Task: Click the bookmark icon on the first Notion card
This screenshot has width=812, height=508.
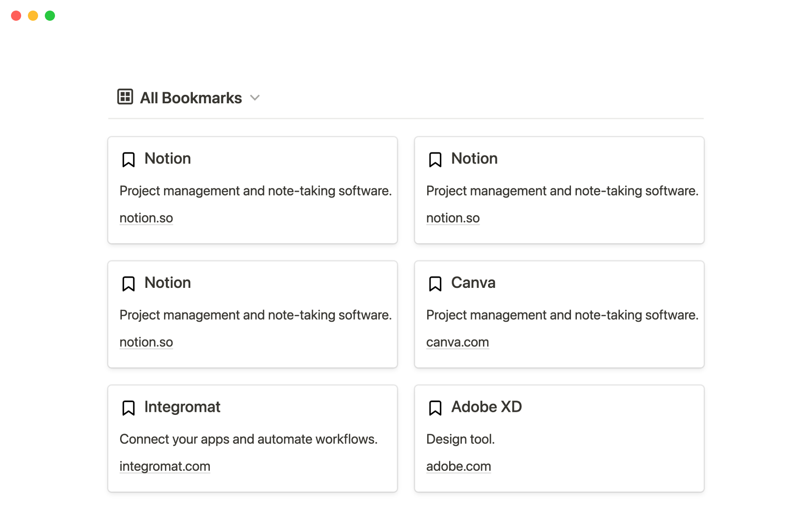Action: point(128,160)
